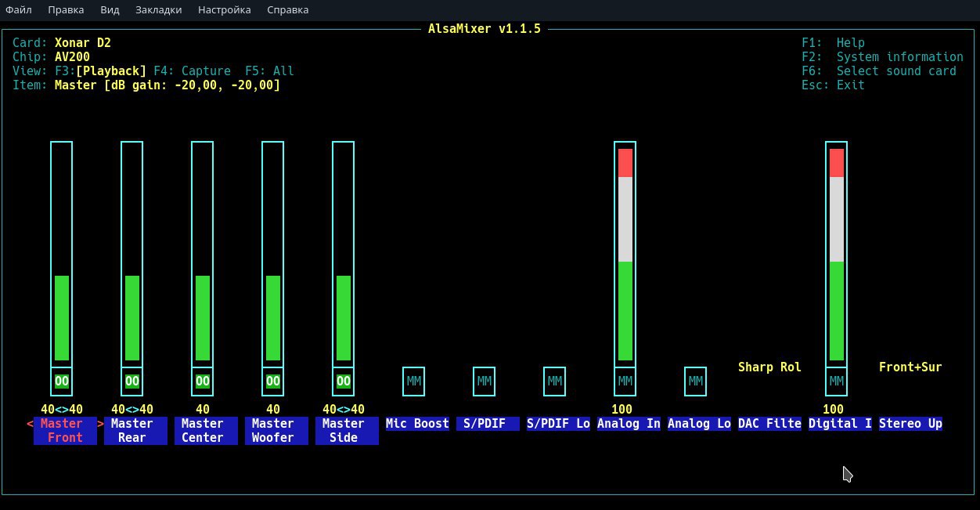Click the Master Side volume bar

pos(344,254)
